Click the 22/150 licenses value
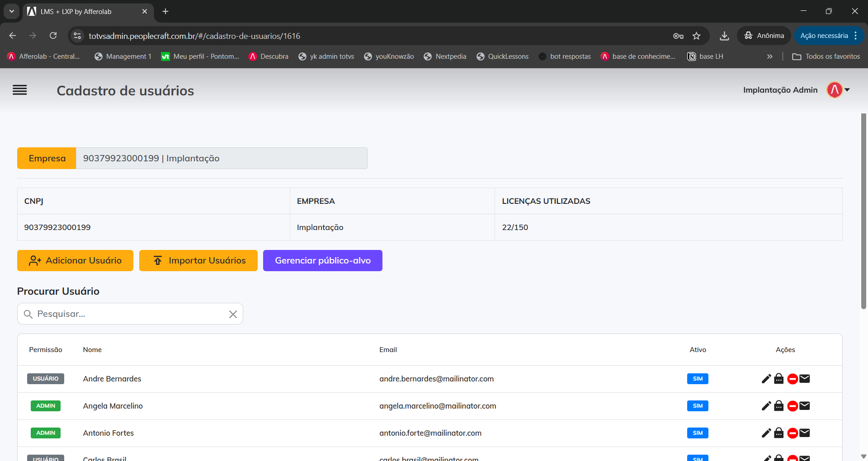 [515, 227]
